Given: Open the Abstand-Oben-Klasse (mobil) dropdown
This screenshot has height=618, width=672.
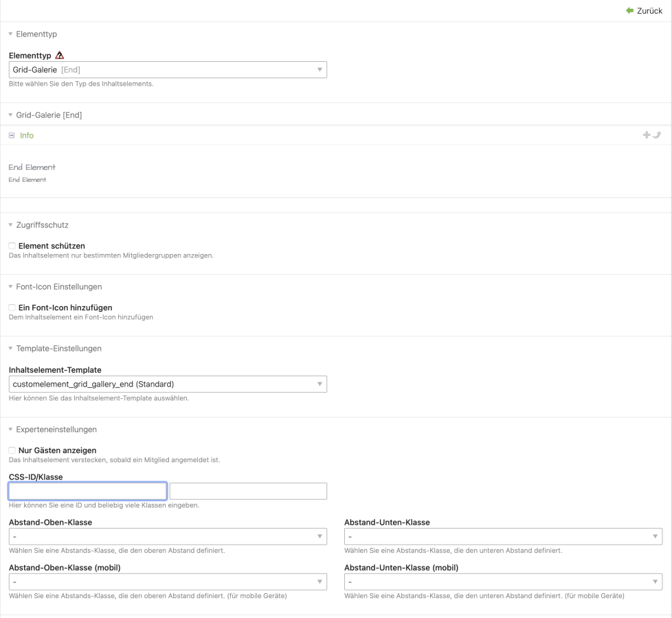Looking at the screenshot, I should (x=168, y=582).
